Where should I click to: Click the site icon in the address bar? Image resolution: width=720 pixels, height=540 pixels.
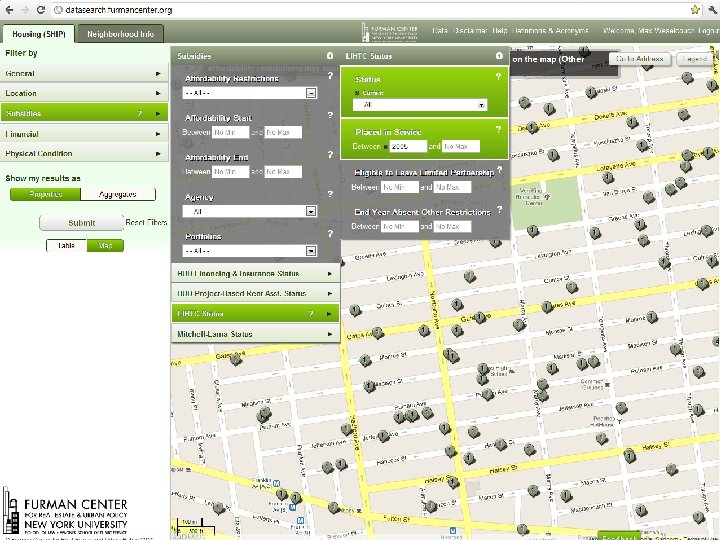coord(57,10)
